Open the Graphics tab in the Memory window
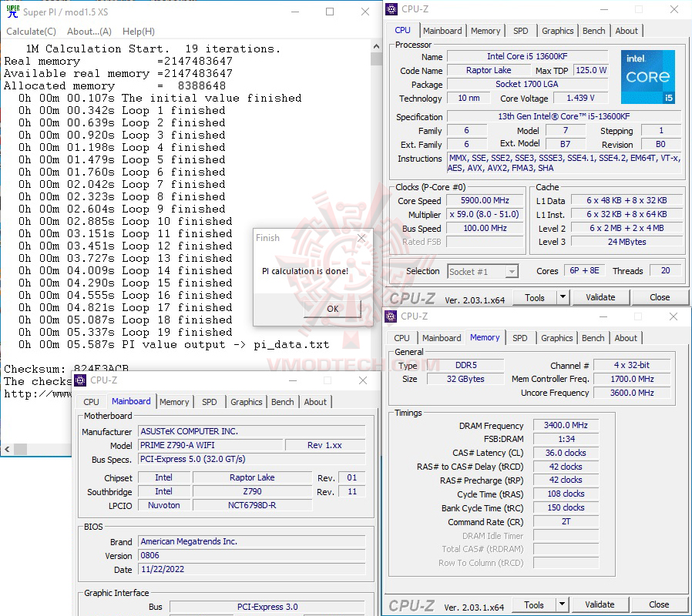 (556, 337)
